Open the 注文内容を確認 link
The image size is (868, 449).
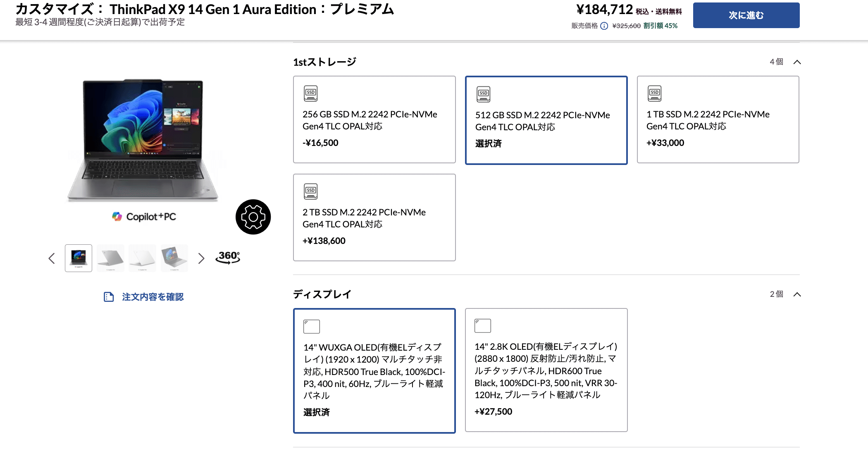(152, 297)
